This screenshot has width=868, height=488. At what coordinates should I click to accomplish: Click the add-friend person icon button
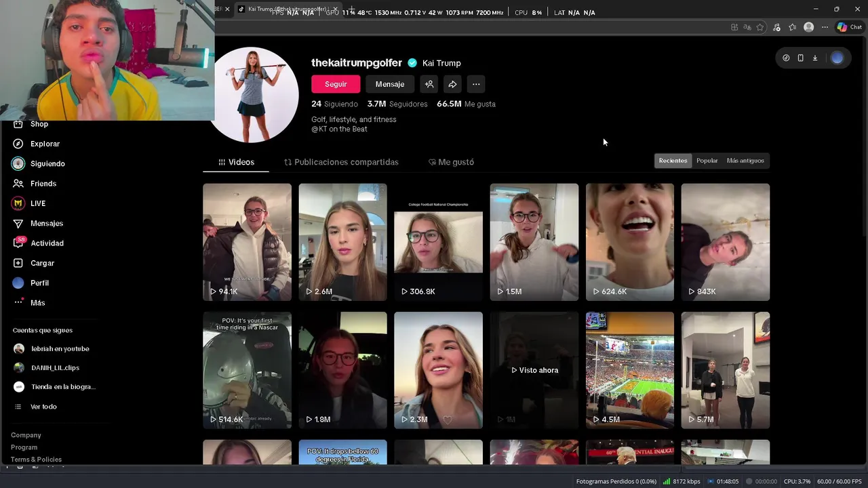click(429, 84)
